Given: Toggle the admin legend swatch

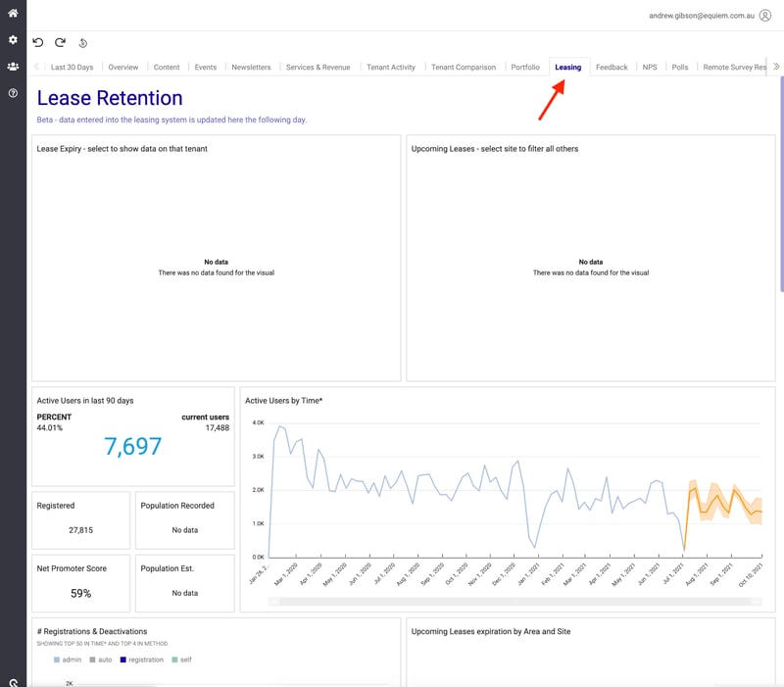Looking at the screenshot, I should pos(57,660).
